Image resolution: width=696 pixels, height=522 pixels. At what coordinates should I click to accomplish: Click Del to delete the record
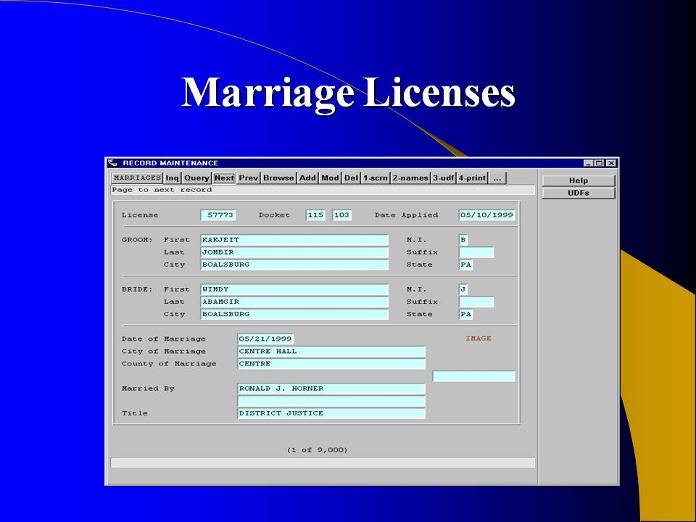tap(351, 178)
